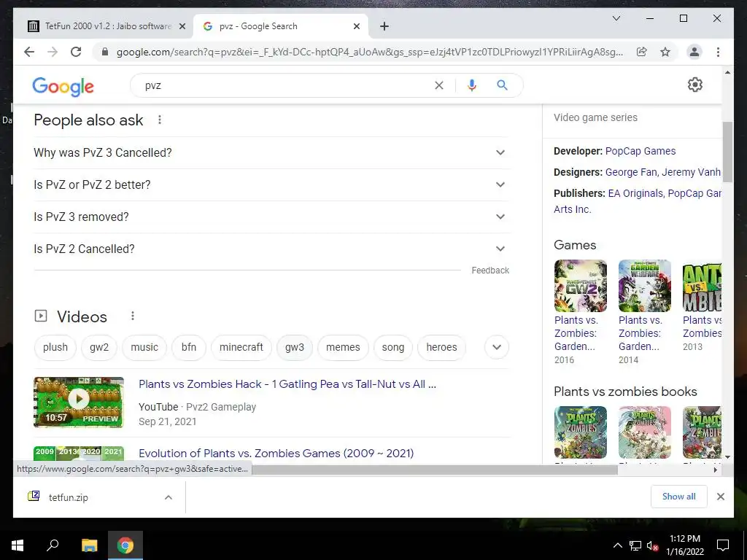Filter videos by song chip
Viewport: 747px width, 560px height.
coord(393,347)
